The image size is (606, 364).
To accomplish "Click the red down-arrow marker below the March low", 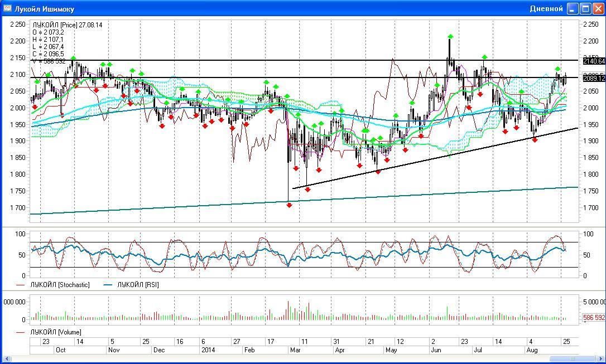I will pyautogui.click(x=289, y=205).
